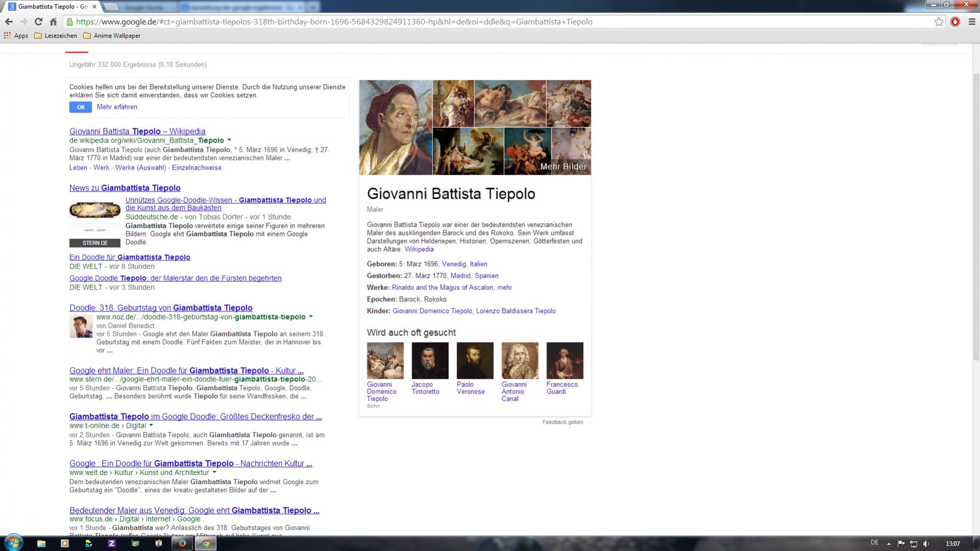Open Francesco Guardi related search
Viewport: 980px width, 551px height.
(x=565, y=368)
